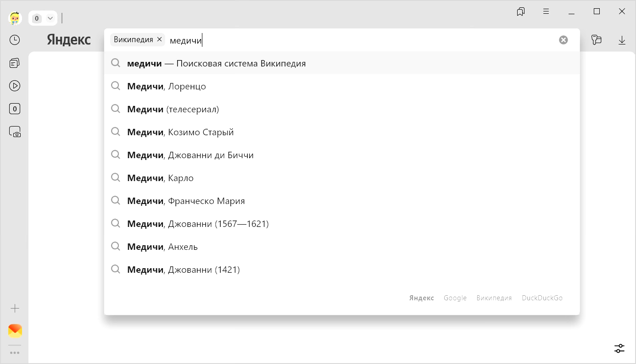Switch search engine to DuckDuckGo
The width and height of the screenshot is (636, 364).
[542, 298]
